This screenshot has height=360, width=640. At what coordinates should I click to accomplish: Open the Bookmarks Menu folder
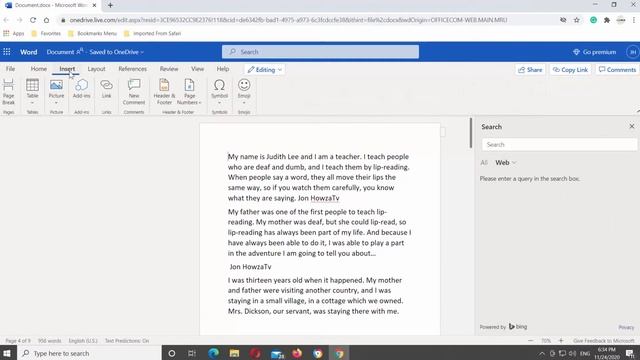(x=92, y=33)
